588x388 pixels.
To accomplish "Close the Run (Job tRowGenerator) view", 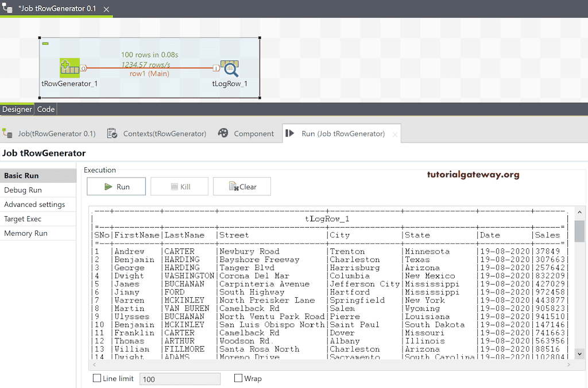I will [395, 135].
